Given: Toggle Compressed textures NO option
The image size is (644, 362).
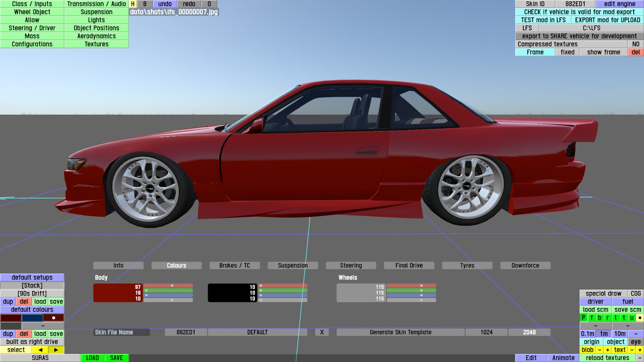Looking at the screenshot, I should point(635,44).
